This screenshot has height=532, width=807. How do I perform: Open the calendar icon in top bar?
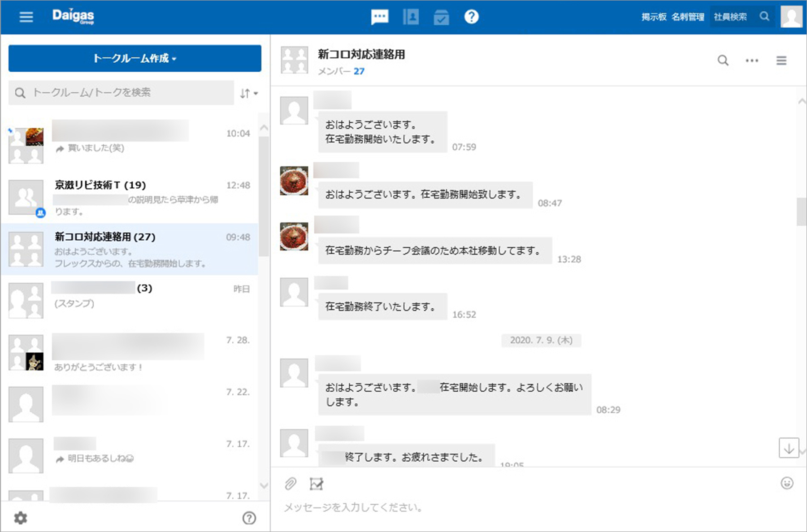pos(441,17)
